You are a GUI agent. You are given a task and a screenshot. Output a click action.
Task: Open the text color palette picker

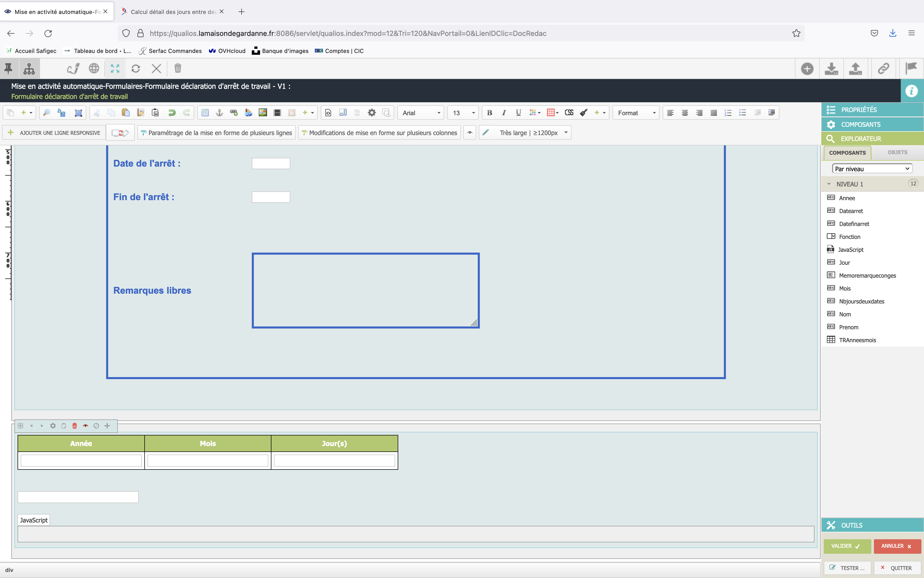click(535, 113)
